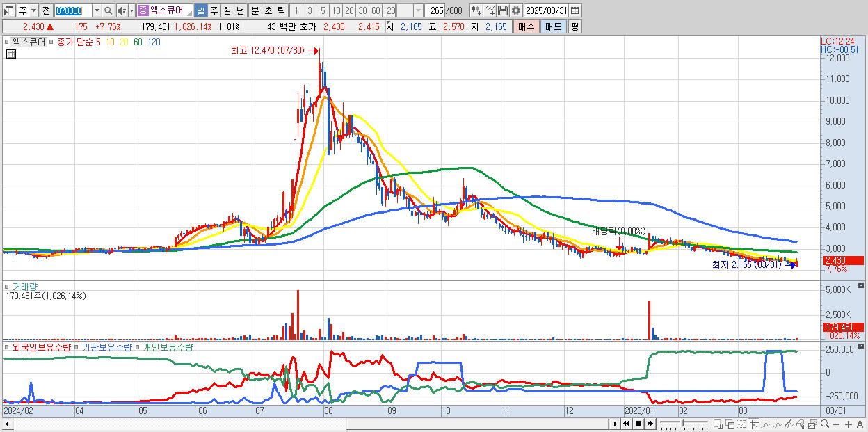Screen dimensions: 868x432
Task: Click interval button 10 in toolbar
Action: coord(336,10)
